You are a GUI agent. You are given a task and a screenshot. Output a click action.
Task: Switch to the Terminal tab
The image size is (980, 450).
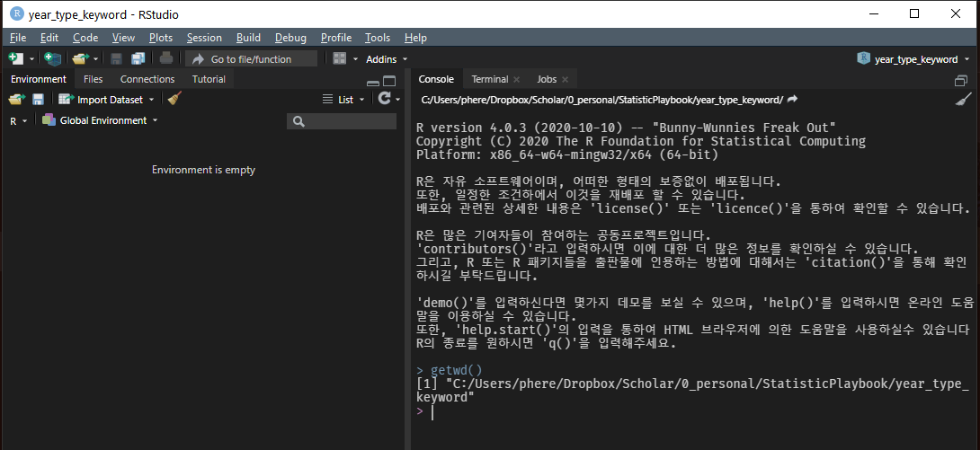(490, 79)
